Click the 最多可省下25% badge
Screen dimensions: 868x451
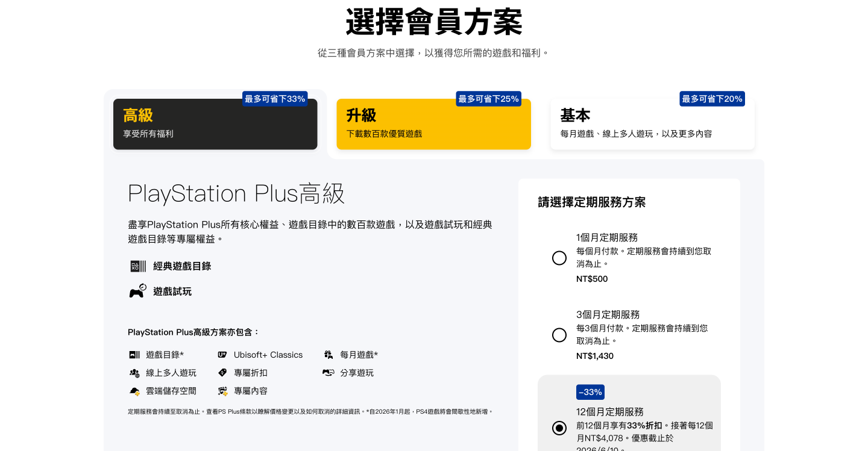pyautogui.click(x=488, y=99)
